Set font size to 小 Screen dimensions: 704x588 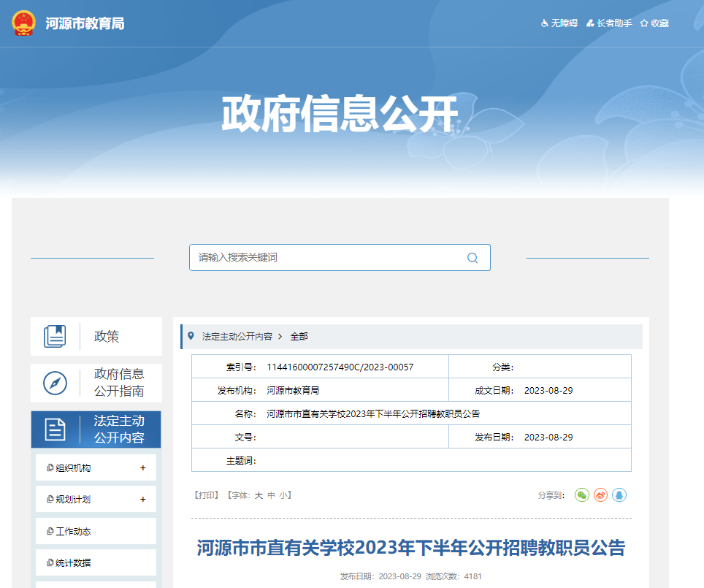tap(283, 495)
